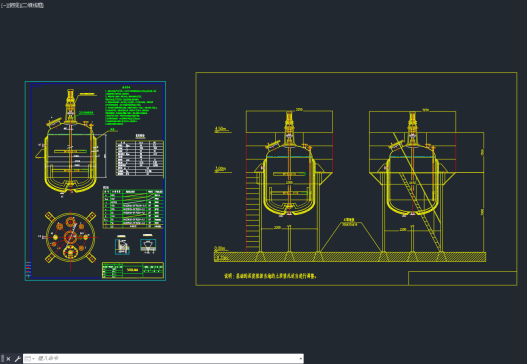The image size is (527, 364).
Task: Select the reactor top plan view
Action: [71, 237]
